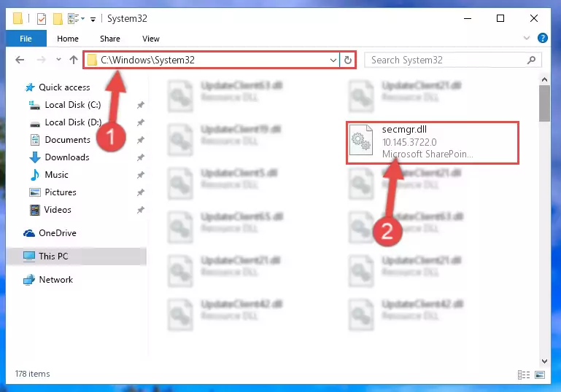Open Videos in the sidebar

[58, 210]
